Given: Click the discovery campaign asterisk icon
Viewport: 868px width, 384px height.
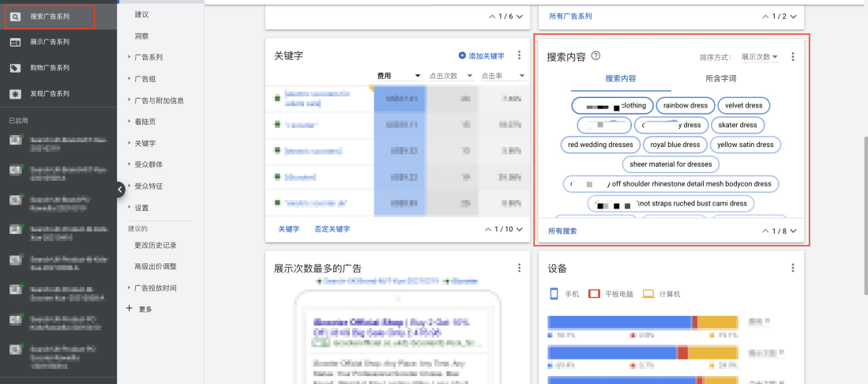Looking at the screenshot, I should (x=16, y=94).
